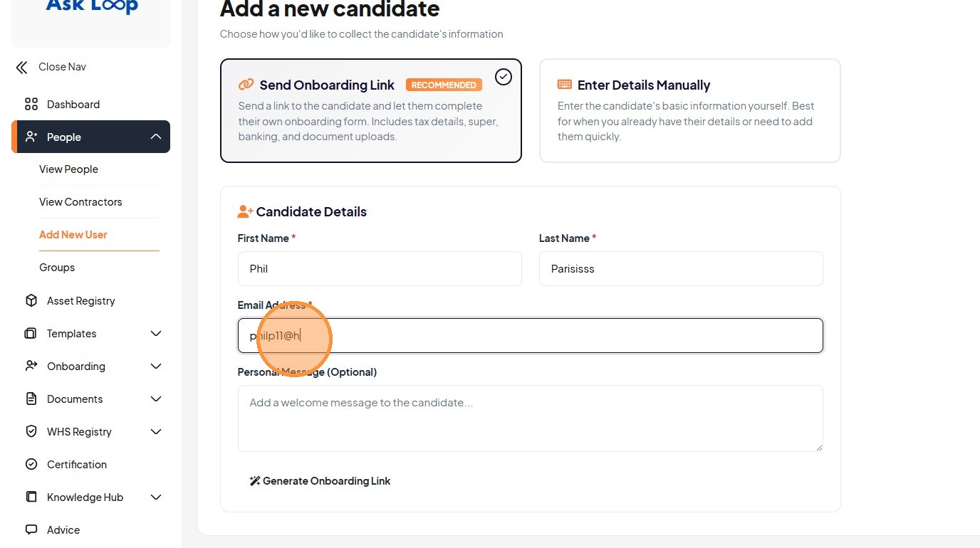The width and height of the screenshot is (980, 548).
Task: Expand the Onboarding submenu chevron
Action: pyautogui.click(x=156, y=367)
